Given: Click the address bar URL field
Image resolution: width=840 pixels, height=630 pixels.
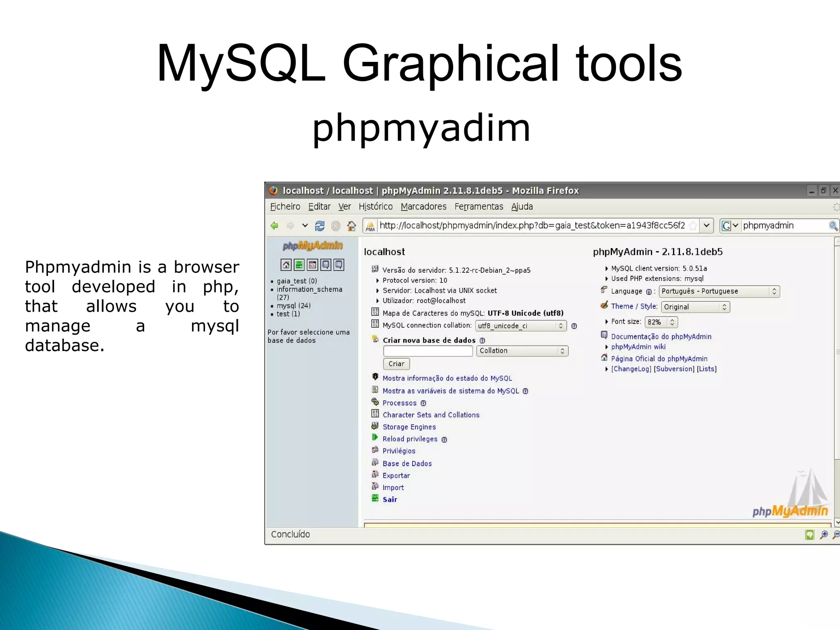Looking at the screenshot, I should (x=532, y=225).
